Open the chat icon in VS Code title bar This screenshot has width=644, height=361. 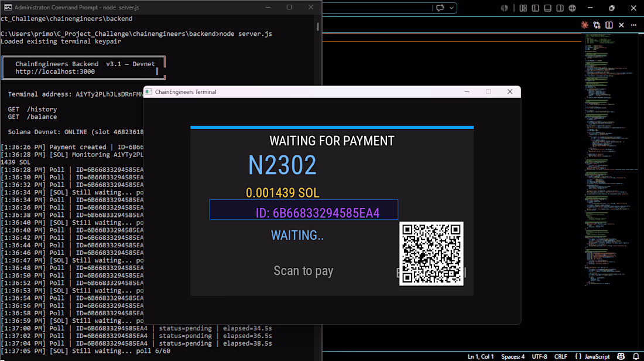[440, 8]
